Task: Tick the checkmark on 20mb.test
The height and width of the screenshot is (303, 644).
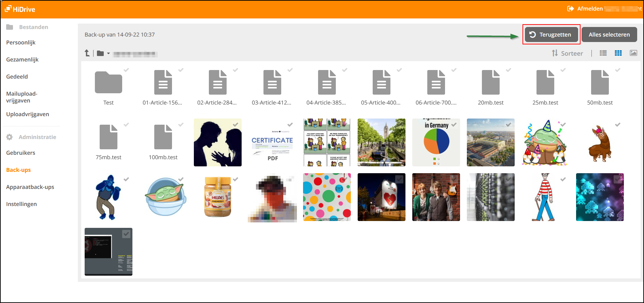Action: pos(509,70)
